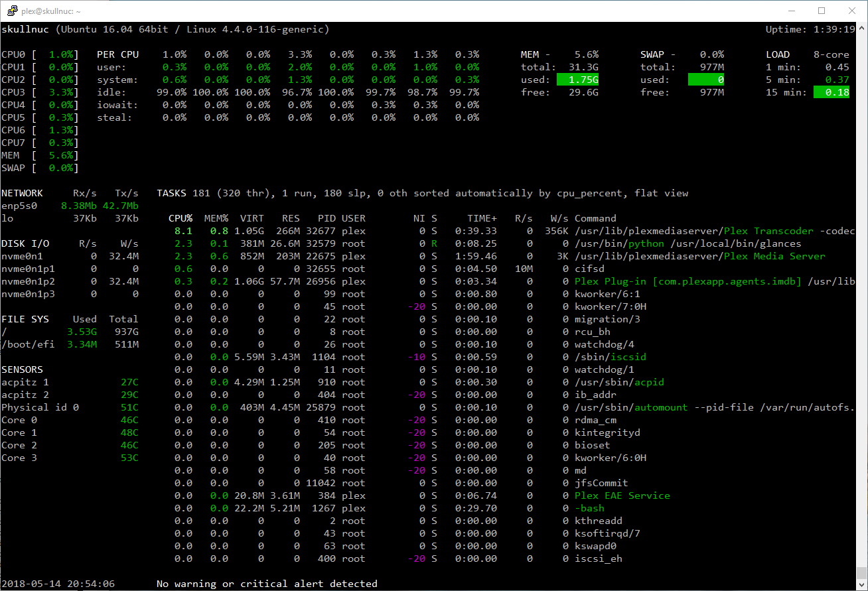
Task: Click the /usr/sbin/acpid process command
Action: pyautogui.click(x=620, y=382)
